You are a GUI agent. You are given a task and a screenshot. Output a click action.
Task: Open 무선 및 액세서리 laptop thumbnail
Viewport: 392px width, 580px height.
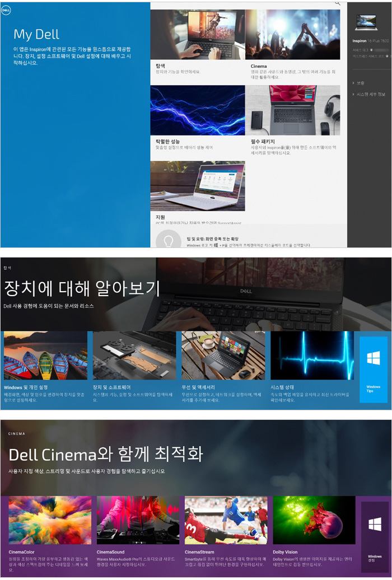click(x=223, y=356)
